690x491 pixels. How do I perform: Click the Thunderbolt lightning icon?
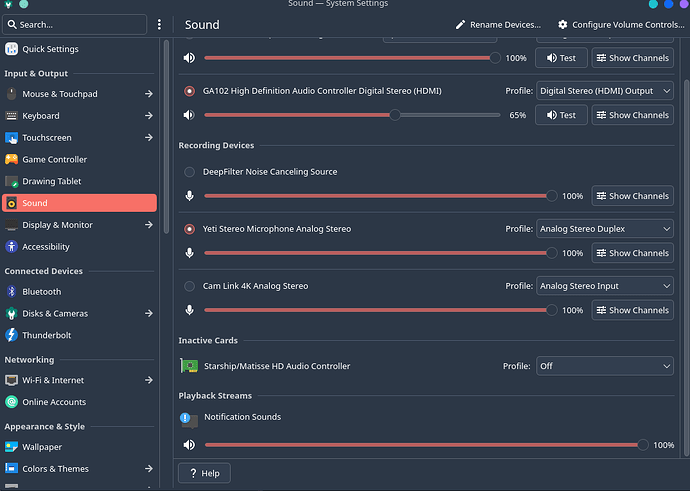pos(11,335)
